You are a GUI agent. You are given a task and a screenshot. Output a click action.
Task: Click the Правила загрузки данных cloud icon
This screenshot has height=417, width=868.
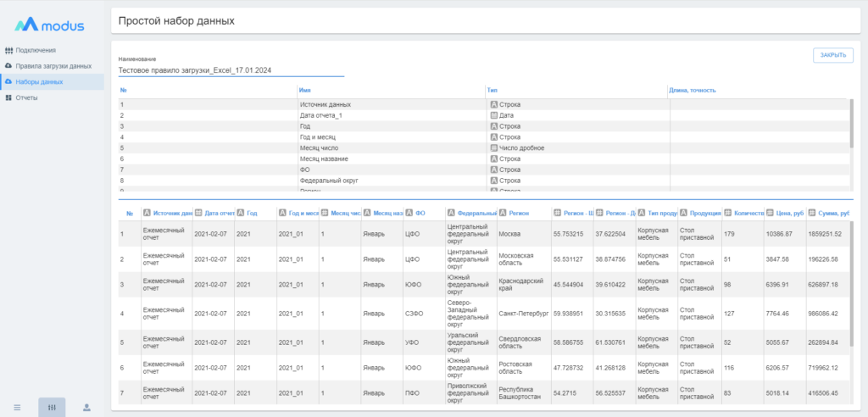[x=8, y=66]
